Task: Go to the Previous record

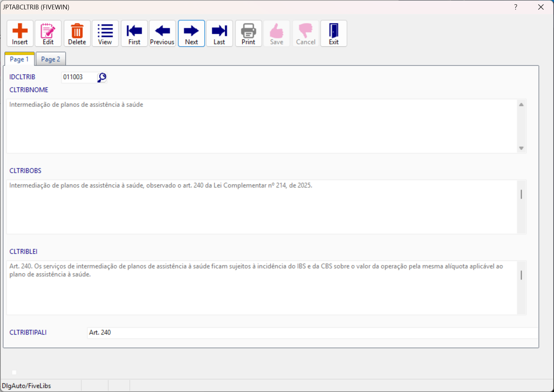Action: click(162, 33)
